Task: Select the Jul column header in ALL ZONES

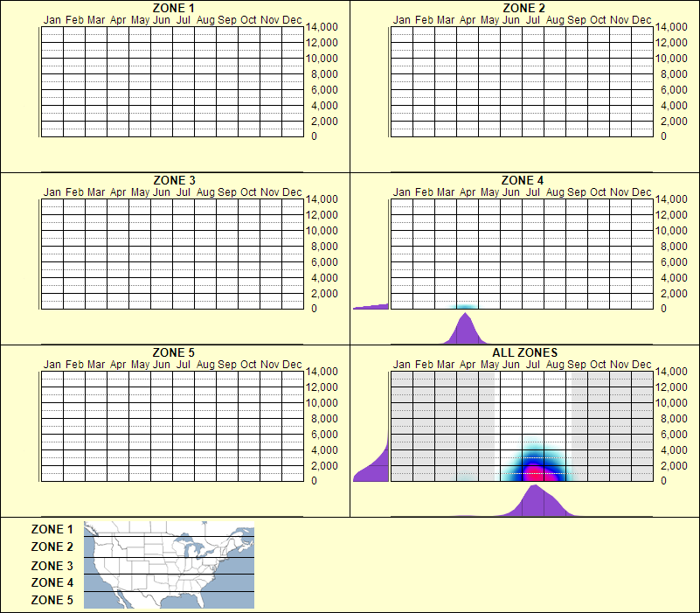Action: click(533, 363)
